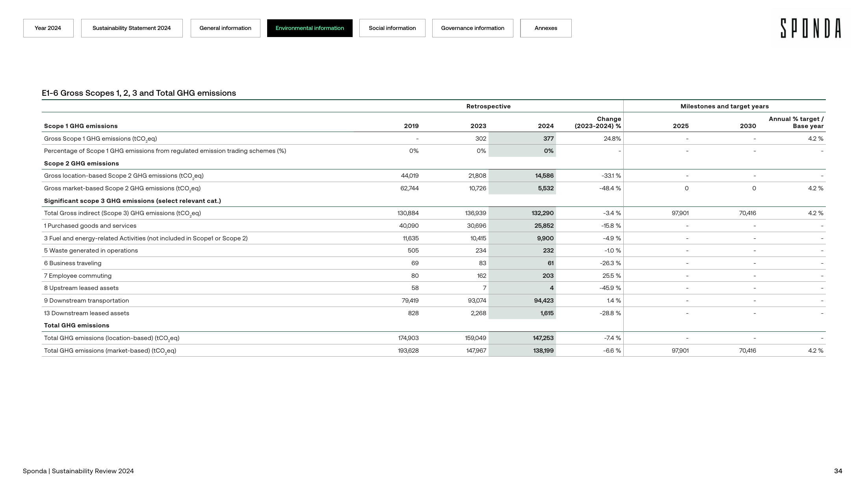Viewport: 868px width, 489px height.
Task: Select the 1 Purchased goods and services label
Action: (x=90, y=226)
